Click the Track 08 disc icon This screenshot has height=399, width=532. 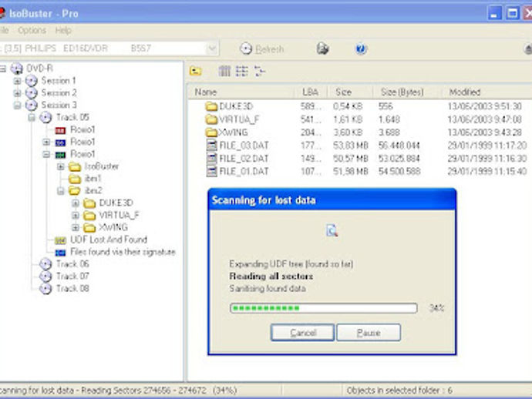(45, 289)
